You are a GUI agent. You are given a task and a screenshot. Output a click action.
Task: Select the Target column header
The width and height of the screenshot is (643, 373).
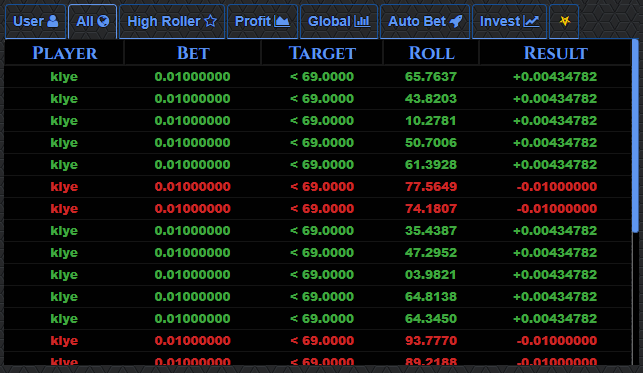[x=322, y=53]
